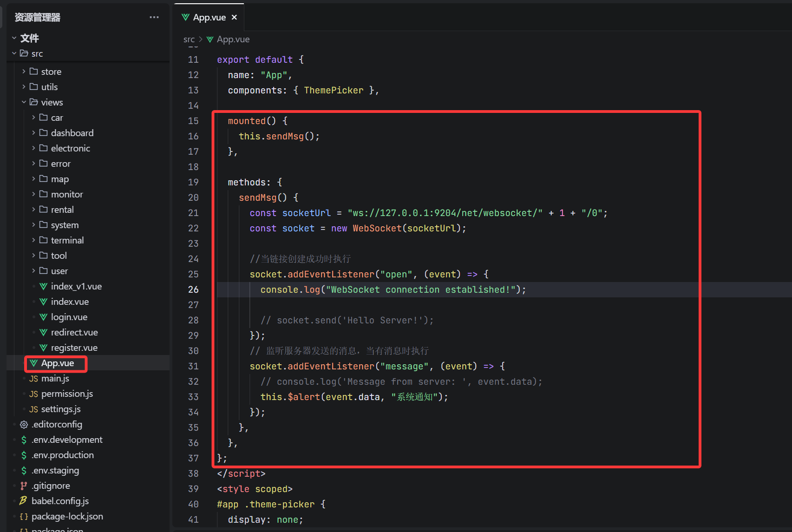Click the Vue icon in App.vue tab
The height and width of the screenshot is (532, 792).
(185, 17)
